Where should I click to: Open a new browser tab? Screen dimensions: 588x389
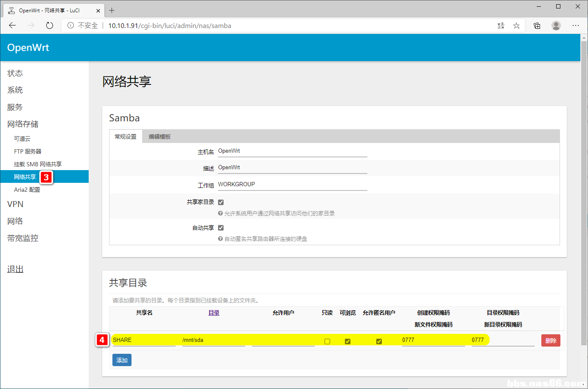click(112, 10)
